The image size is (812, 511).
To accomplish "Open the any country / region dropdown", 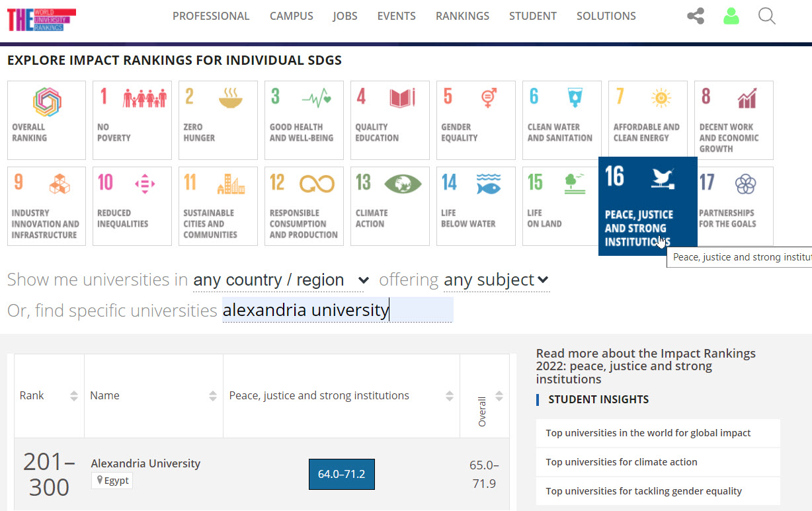I will (x=280, y=280).
